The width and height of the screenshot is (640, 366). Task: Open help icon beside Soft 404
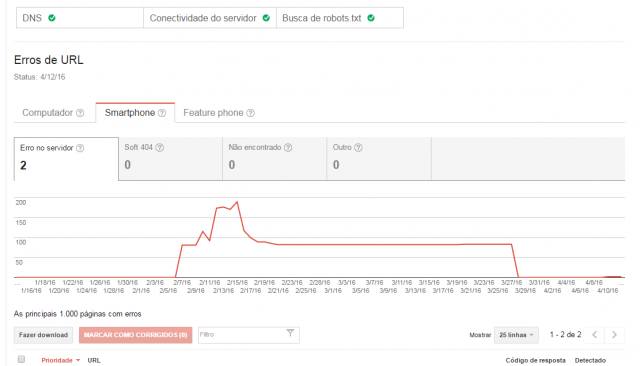[x=160, y=148]
